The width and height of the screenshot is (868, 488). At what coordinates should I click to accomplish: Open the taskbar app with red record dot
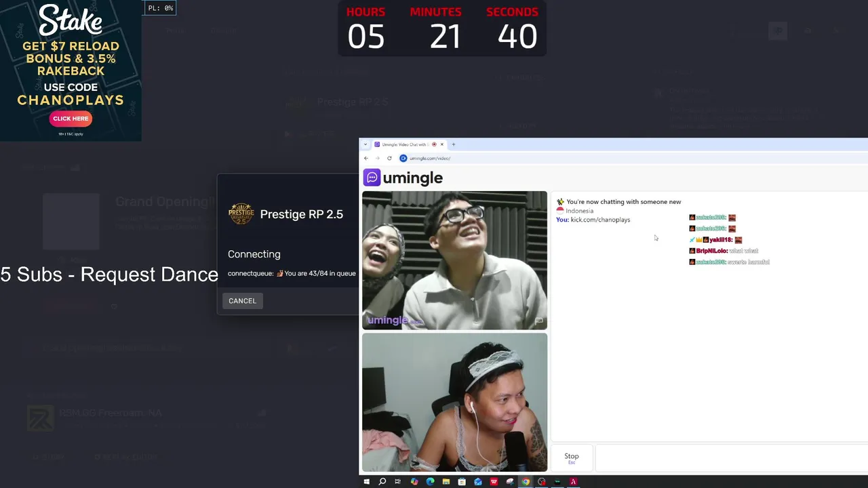pyautogui.click(x=542, y=482)
